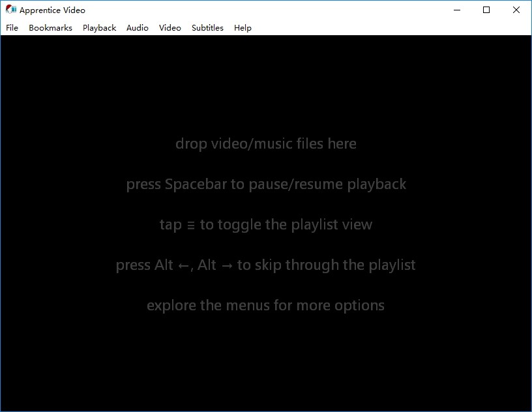Viewport: 532px width, 412px height.
Task: Click the 'skip through the playlist' hint text
Action: pyautogui.click(x=335, y=265)
